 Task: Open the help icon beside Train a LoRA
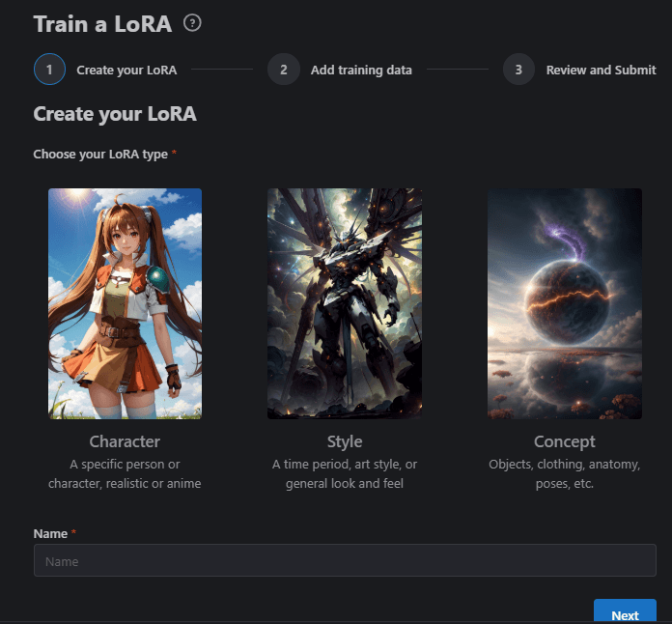coord(192,23)
